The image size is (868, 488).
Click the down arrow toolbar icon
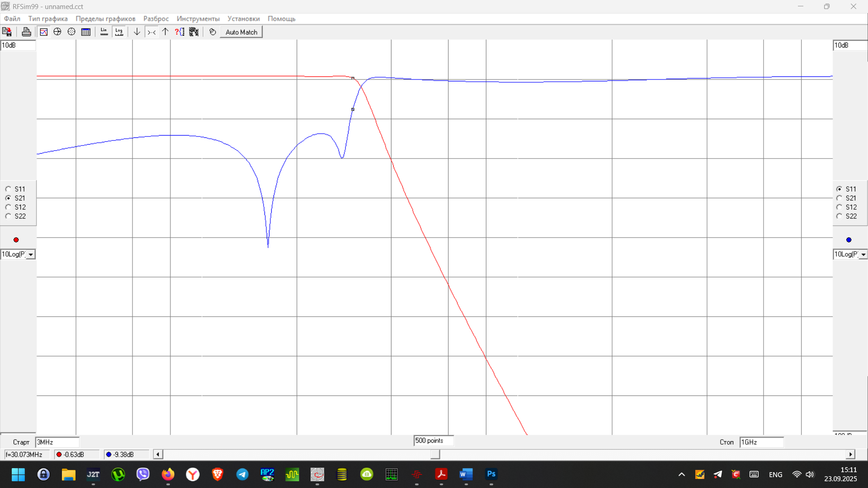pos(137,32)
